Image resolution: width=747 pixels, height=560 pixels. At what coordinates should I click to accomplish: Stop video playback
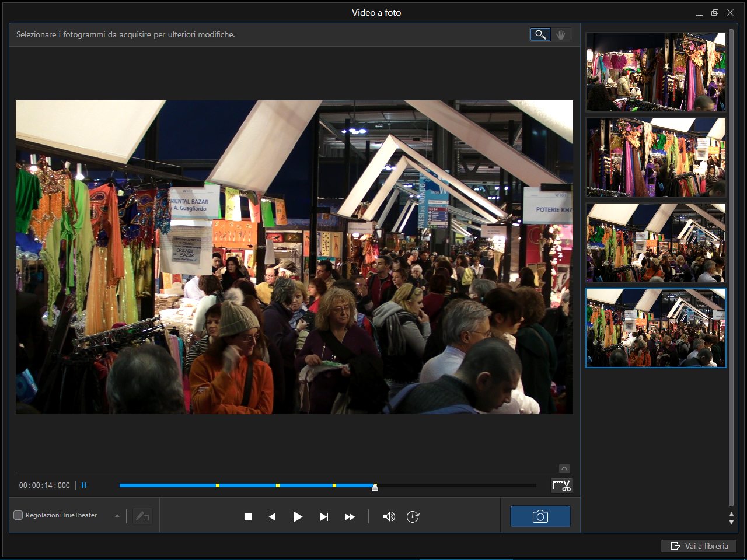point(248,517)
